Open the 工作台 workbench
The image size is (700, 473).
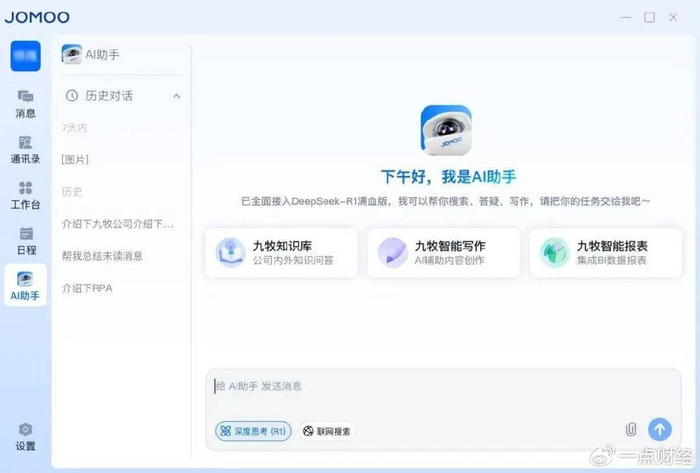25,196
